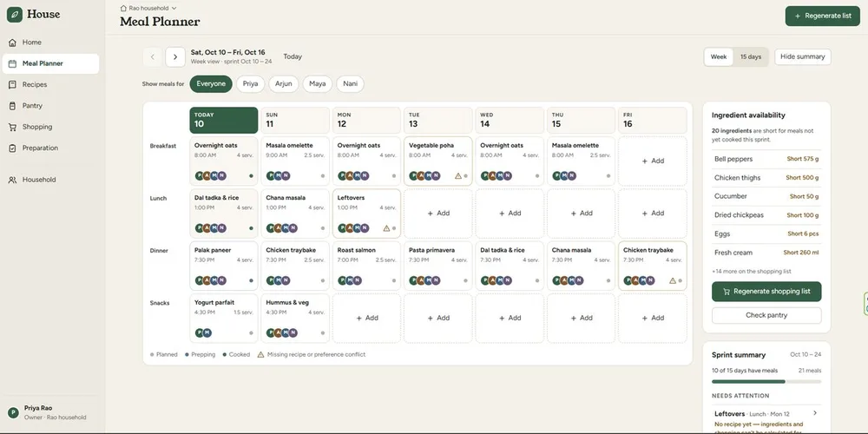Open the Pasta primavera card
868x434 pixels.
tap(437, 266)
